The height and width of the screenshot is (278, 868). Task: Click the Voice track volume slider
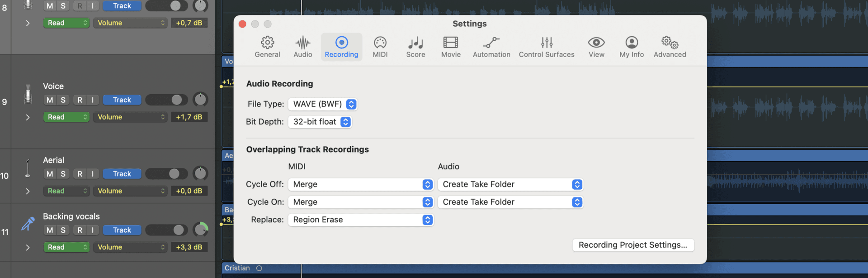[x=166, y=100]
